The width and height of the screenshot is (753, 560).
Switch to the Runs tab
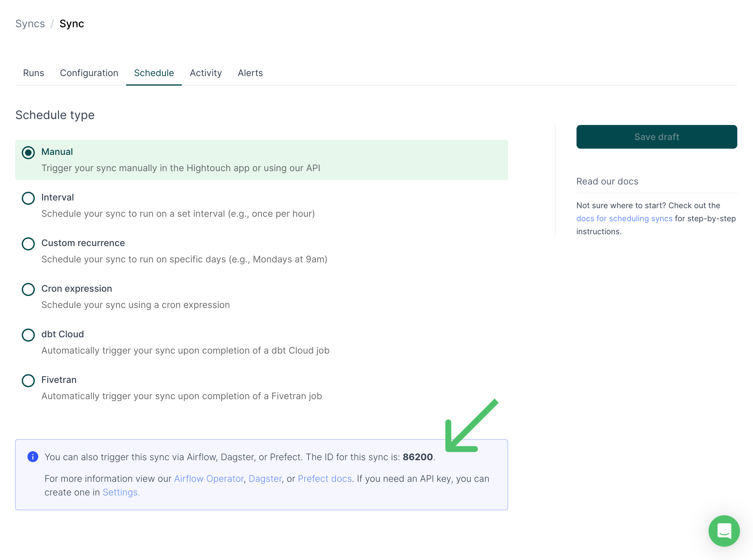click(x=33, y=73)
